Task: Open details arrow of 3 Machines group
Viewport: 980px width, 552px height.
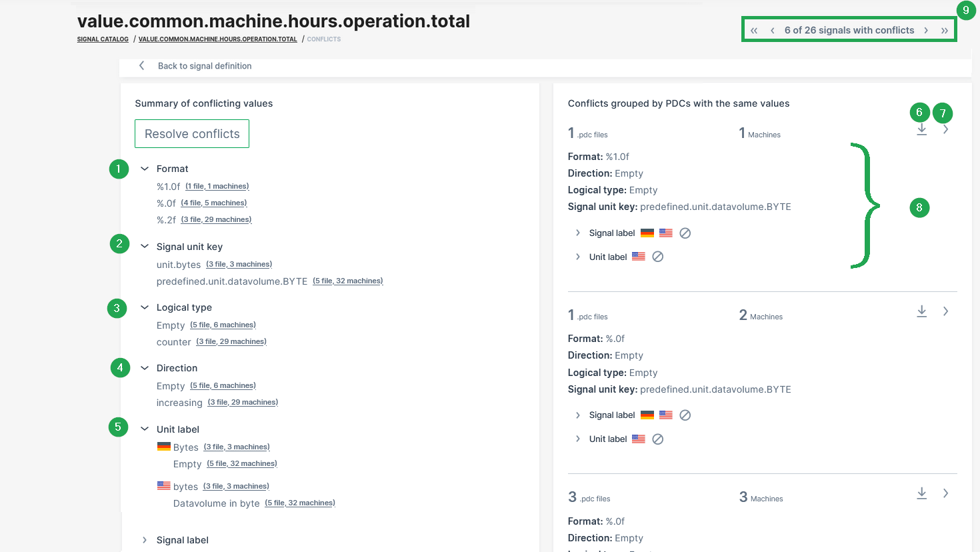Action: pyautogui.click(x=945, y=493)
